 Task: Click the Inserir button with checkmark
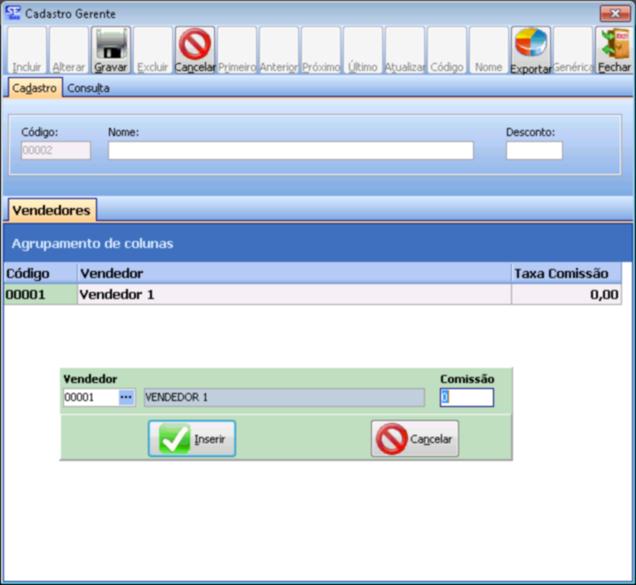(192, 439)
